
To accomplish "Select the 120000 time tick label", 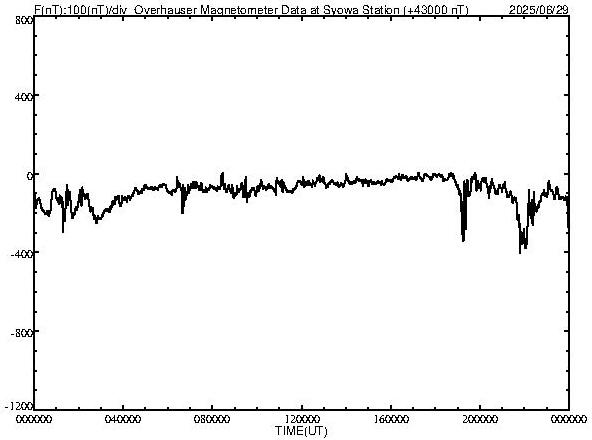I will point(302,419).
